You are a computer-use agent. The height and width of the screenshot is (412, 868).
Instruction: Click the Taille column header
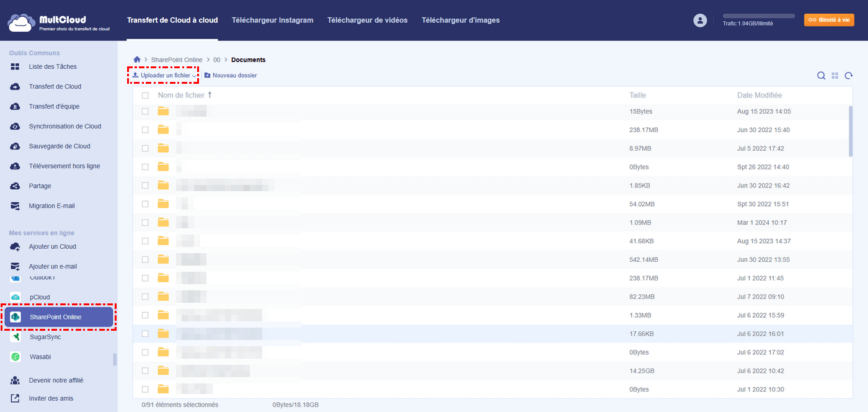coord(637,96)
